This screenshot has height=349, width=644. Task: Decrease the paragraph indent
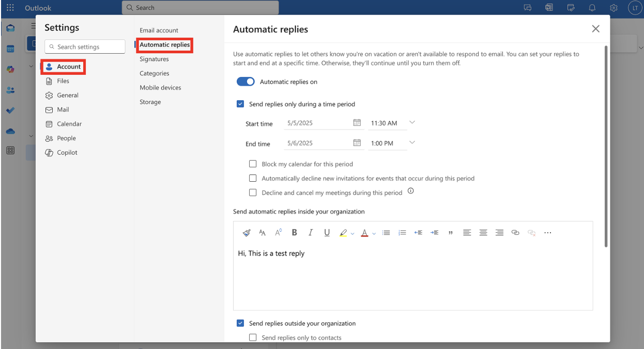click(x=418, y=233)
